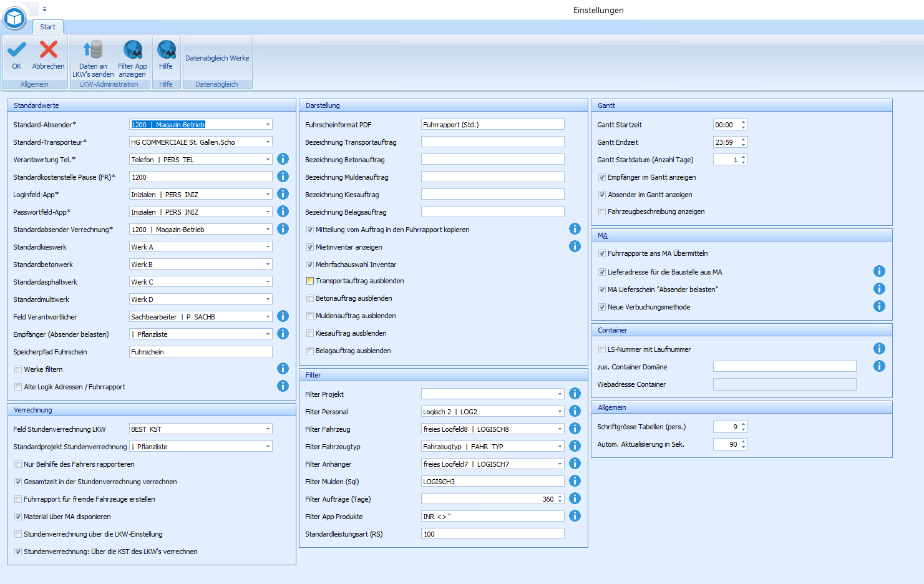Show info for Lieferadresse für die Baustelle
The width and height of the screenshot is (924, 584).
coord(880,271)
